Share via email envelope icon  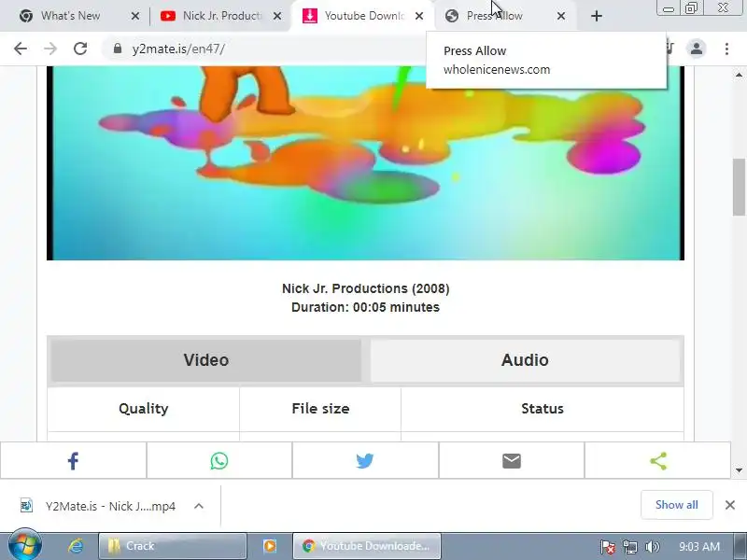pos(511,460)
